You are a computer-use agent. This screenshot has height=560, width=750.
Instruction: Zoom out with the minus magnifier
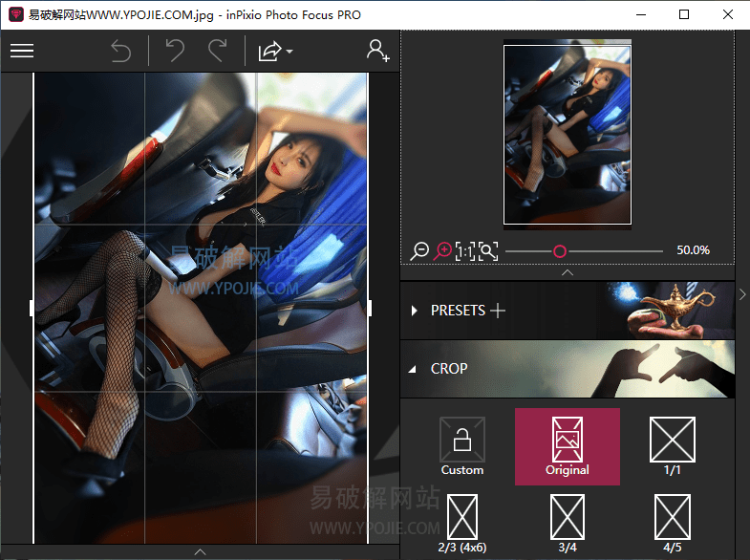click(x=419, y=251)
